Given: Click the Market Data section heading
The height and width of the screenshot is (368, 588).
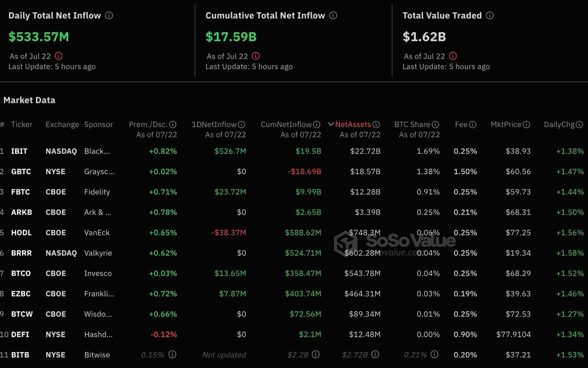Looking at the screenshot, I should click(x=29, y=100).
